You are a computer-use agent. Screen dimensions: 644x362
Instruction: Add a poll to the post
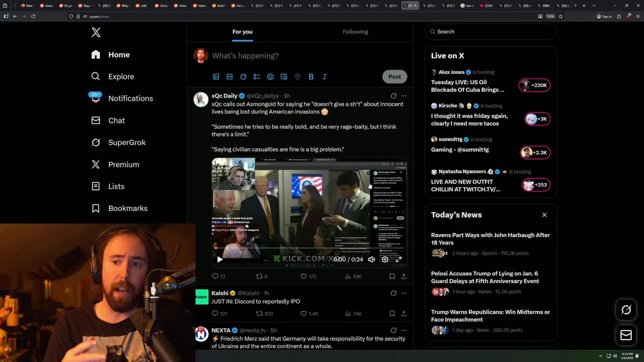click(x=257, y=77)
